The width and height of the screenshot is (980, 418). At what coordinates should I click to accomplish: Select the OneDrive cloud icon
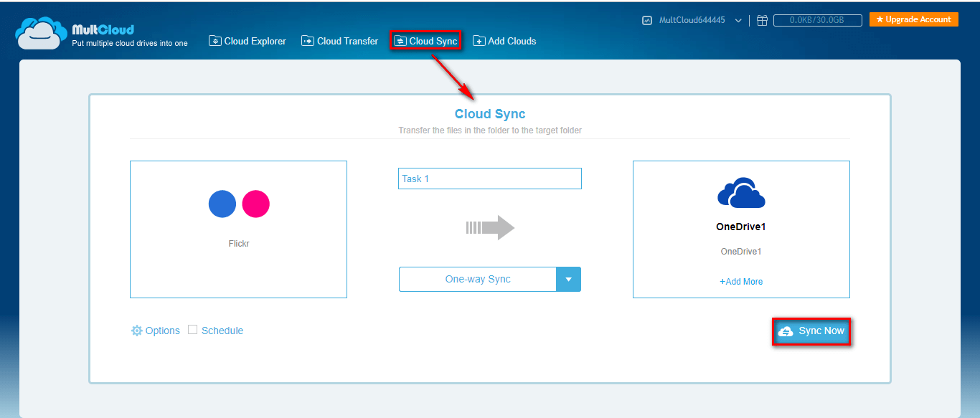[741, 193]
